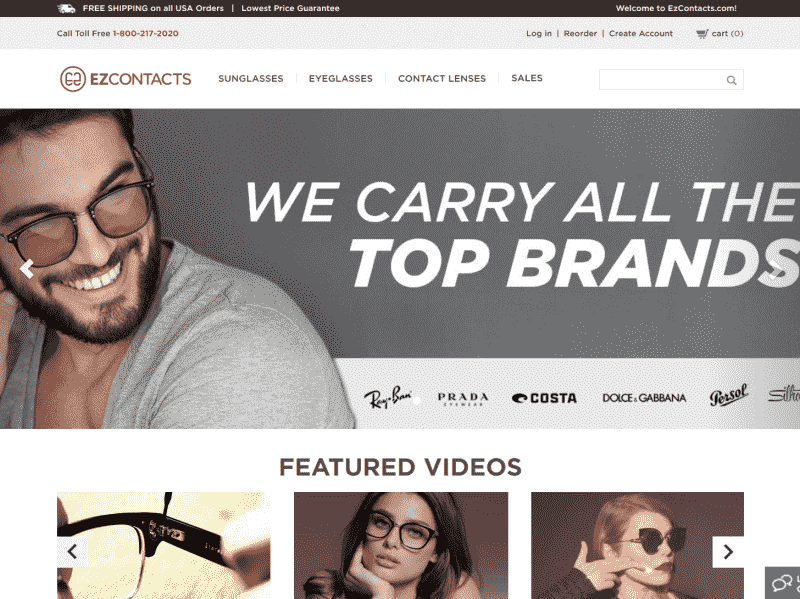This screenshot has width=800, height=599.
Task: Show previous featured videos
Action: 72,552
